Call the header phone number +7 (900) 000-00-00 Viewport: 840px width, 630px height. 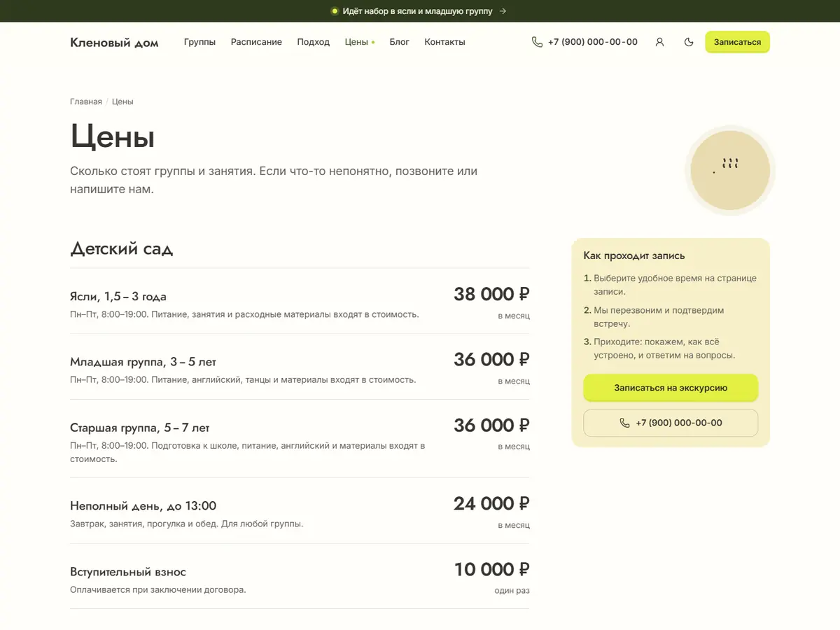593,42
